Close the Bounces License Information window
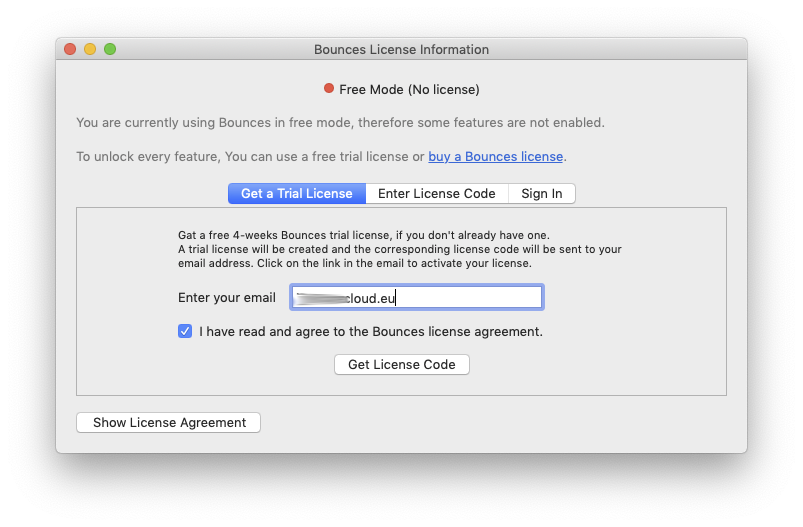Image resolution: width=803 pixels, height=527 pixels. point(70,49)
